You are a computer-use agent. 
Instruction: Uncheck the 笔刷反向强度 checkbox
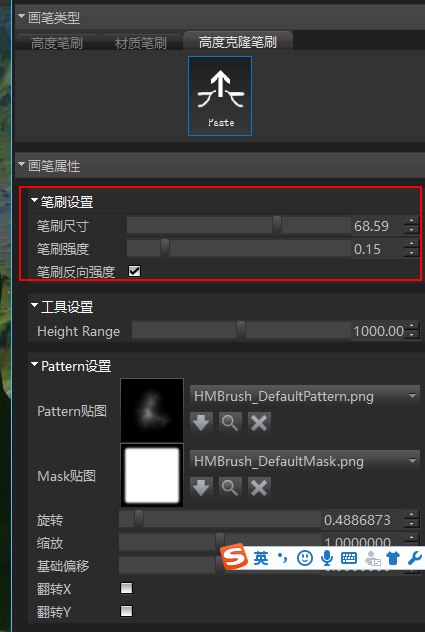coord(134,271)
